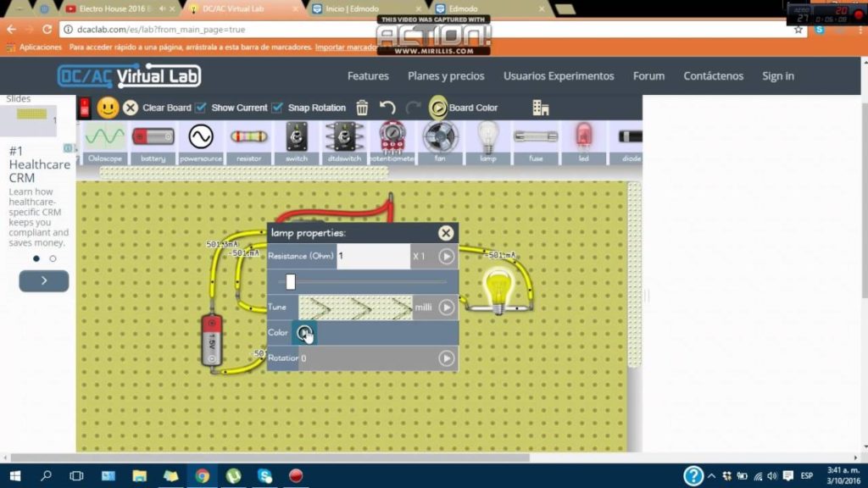This screenshot has height=488, width=868.
Task: Toggle Snap Rotation on
Action: 276,108
